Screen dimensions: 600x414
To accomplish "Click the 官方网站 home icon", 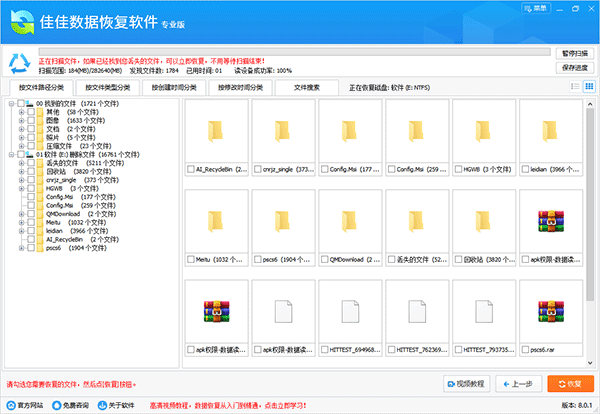I will click(x=11, y=405).
